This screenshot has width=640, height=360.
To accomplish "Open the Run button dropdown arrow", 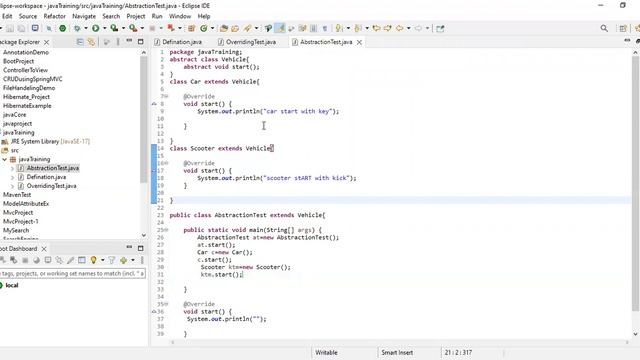I will (104, 28).
